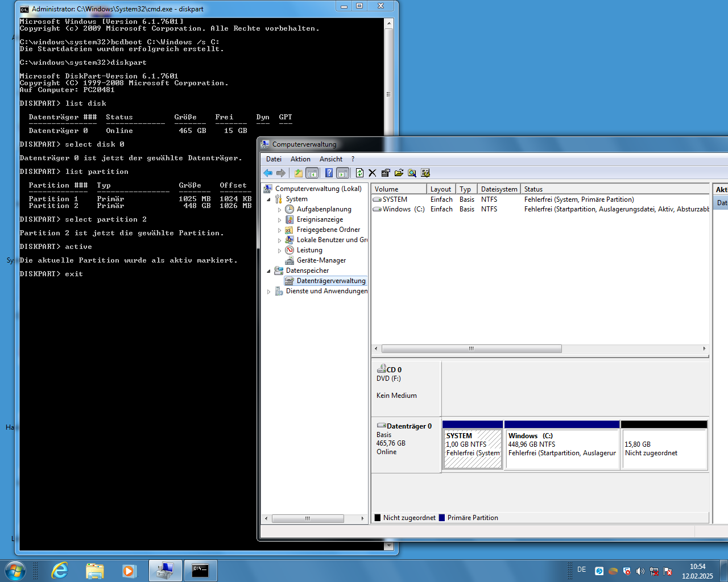Viewport: 728px width, 582px height.
Task: Select Geräte-Manager in the tree
Action: pyautogui.click(x=321, y=260)
